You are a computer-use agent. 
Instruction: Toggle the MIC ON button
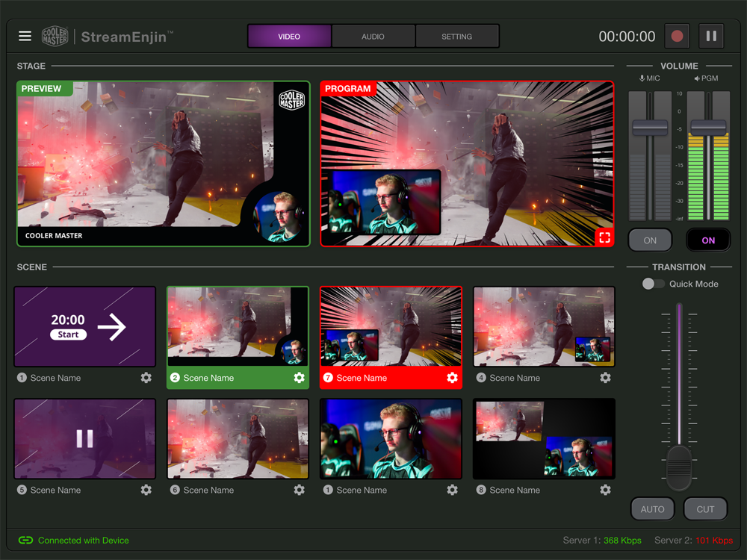(x=651, y=240)
